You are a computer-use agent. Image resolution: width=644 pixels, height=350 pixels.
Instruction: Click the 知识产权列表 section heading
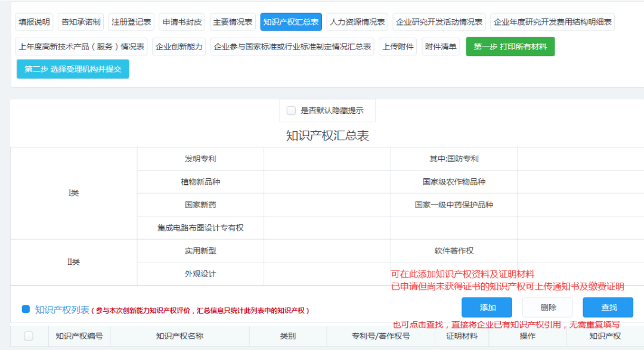62,309
